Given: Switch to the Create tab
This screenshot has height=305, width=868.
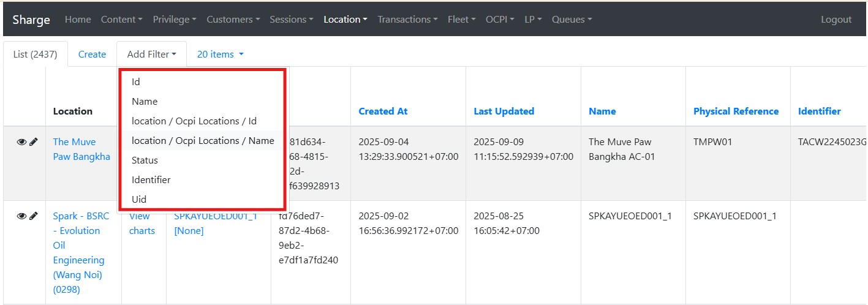Looking at the screenshot, I should point(92,55).
